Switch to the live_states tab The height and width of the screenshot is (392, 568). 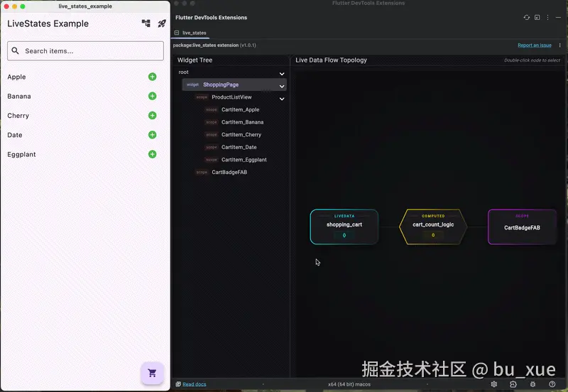[x=190, y=33]
